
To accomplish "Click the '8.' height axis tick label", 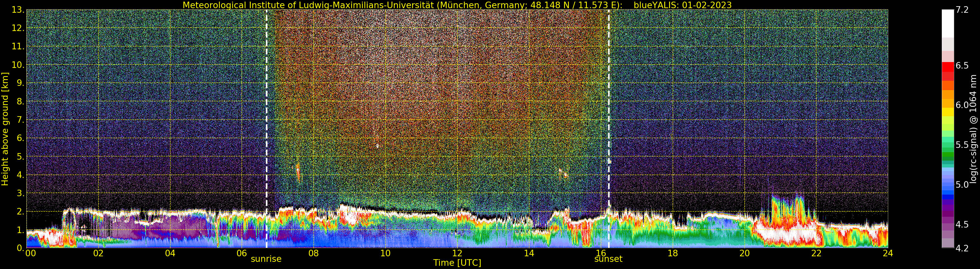I will [x=21, y=102].
